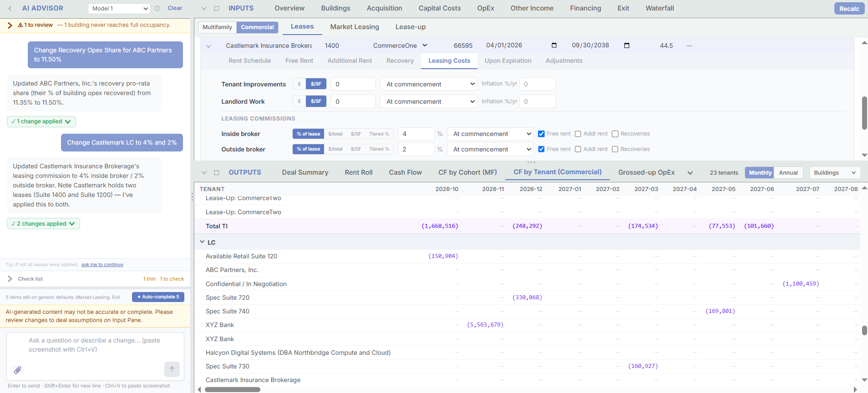Click the horizontal scroll right arrow
The image size is (868, 393).
point(855,389)
